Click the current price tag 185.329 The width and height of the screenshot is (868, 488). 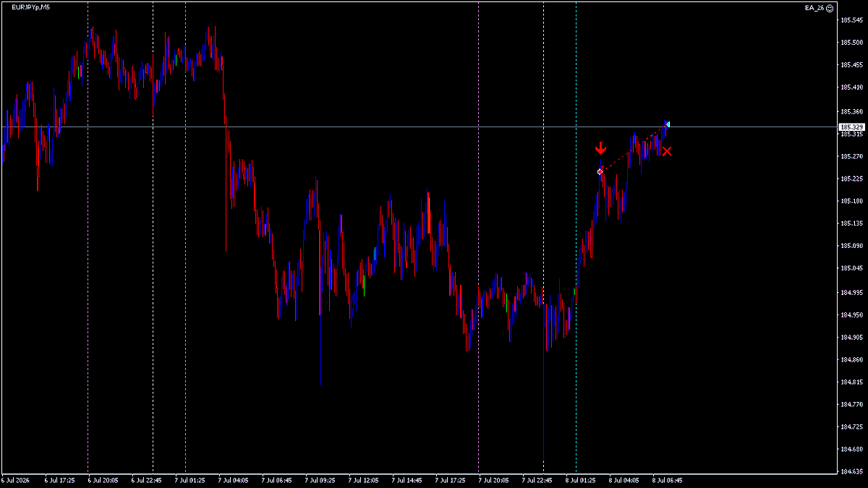[x=852, y=127]
